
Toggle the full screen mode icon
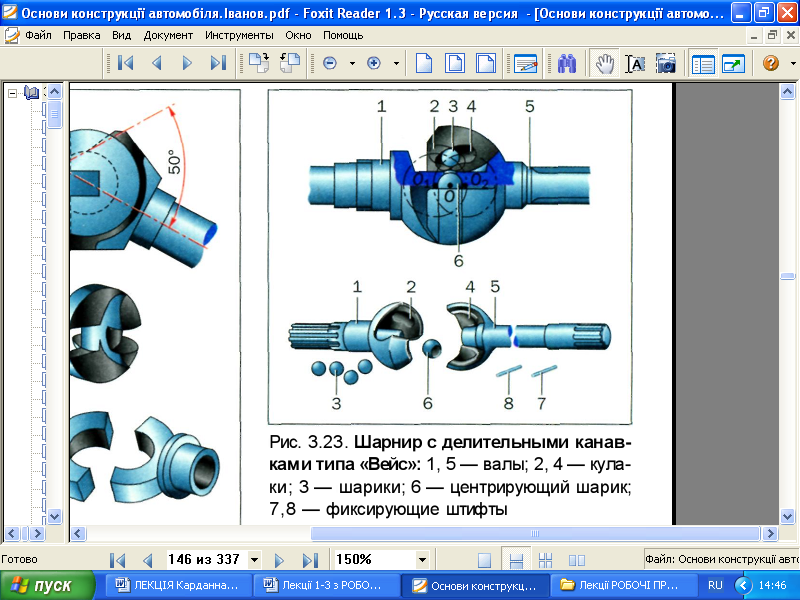point(733,64)
